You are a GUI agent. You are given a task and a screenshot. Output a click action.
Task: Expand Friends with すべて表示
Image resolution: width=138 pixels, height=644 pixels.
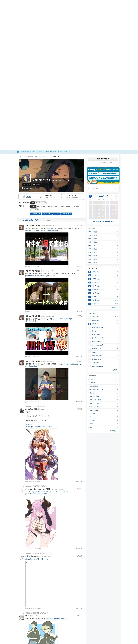tap(114, 370)
